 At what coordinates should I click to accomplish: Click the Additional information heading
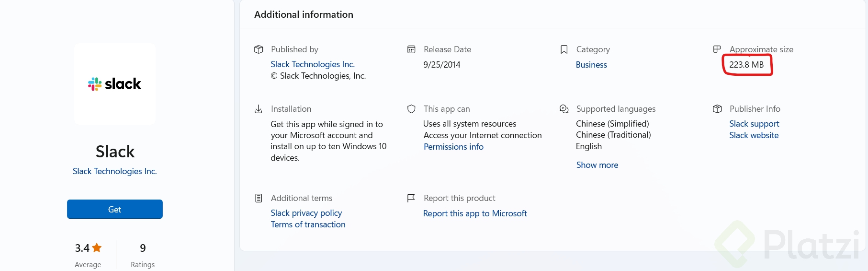pyautogui.click(x=304, y=14)
